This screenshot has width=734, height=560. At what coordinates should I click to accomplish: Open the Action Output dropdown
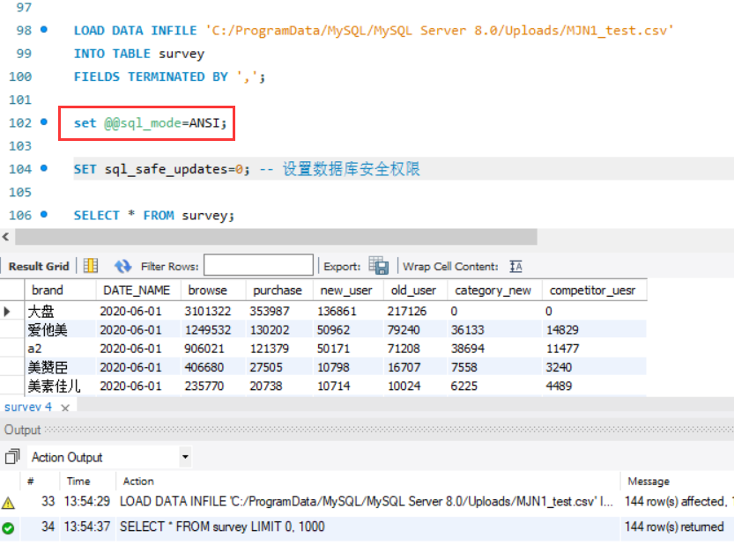coord(185,457)
